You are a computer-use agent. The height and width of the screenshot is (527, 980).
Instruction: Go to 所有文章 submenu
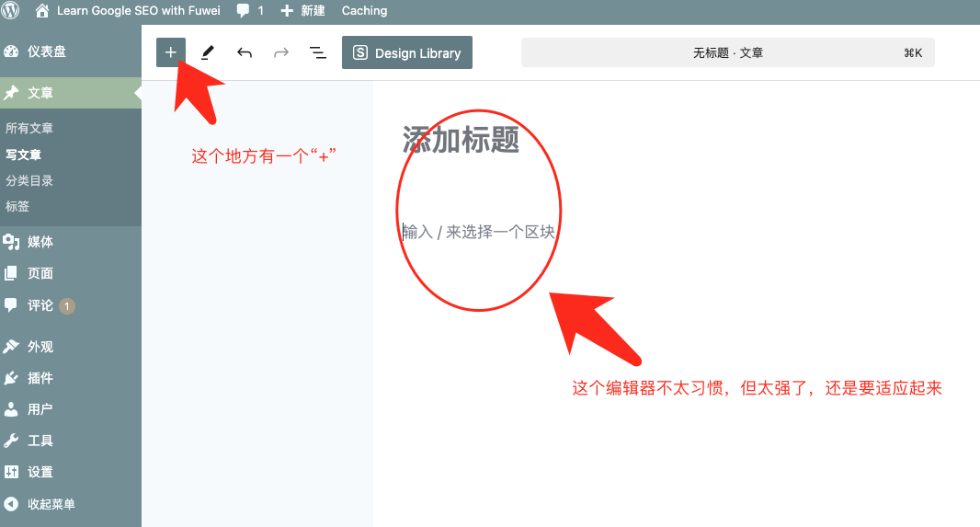pyautogui.click(x=29, y=128)
